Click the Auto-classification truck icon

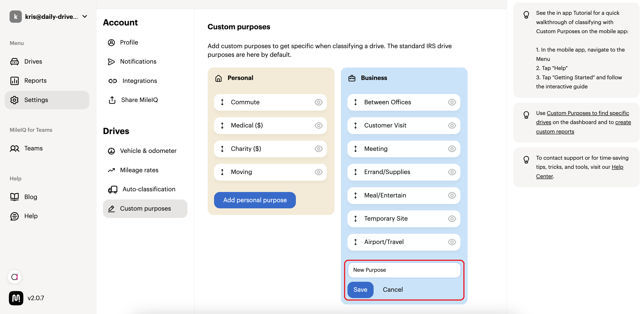click(112, 189)
